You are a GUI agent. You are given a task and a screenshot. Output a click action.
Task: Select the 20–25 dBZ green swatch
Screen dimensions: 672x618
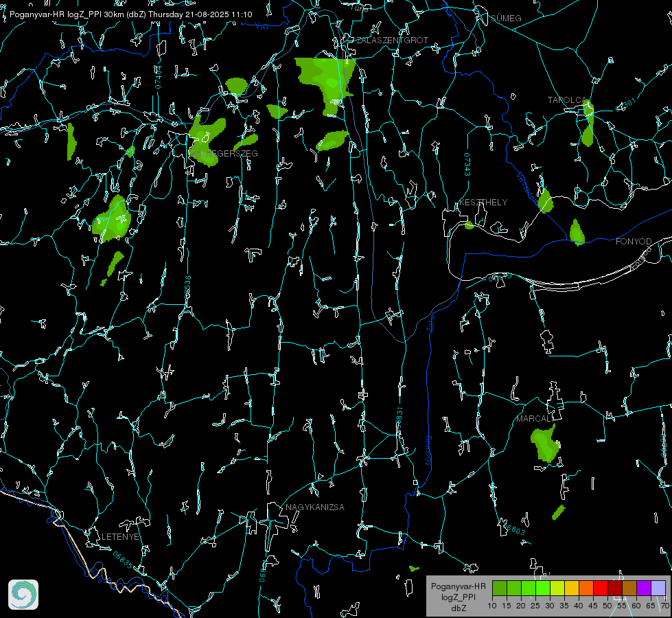click(529, 588)
